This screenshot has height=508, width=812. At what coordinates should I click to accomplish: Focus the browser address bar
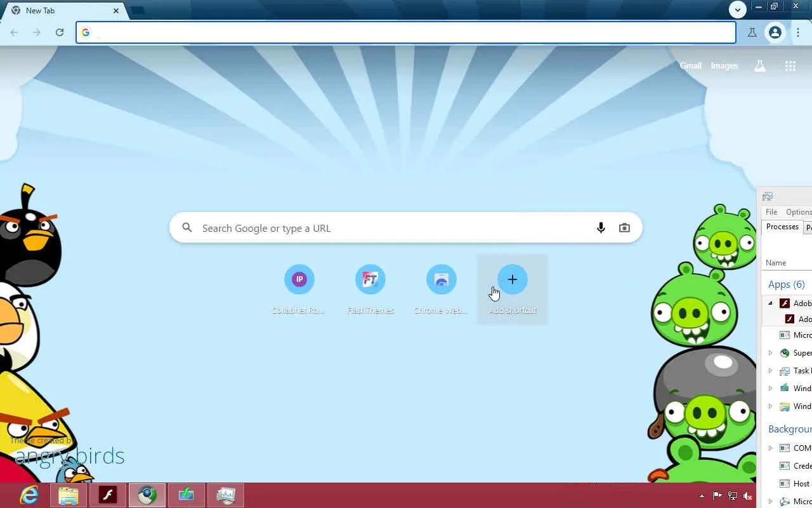tap(406, 32)
